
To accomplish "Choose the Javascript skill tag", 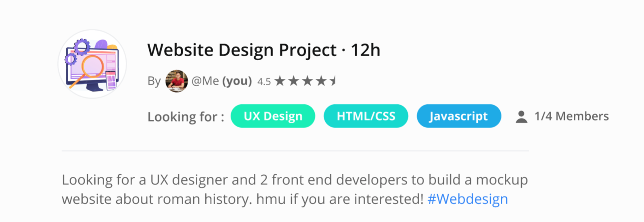I will [x=459, y=116].
